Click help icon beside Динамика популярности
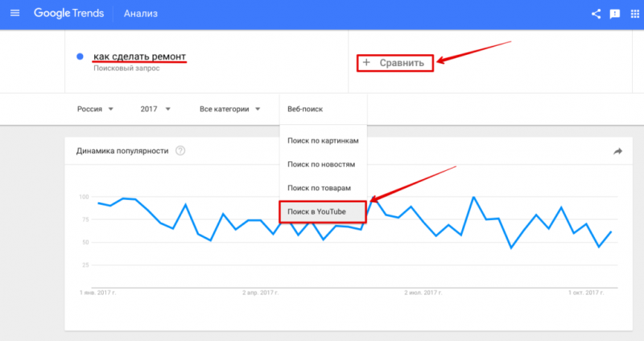This screenshot has width=644, height=341. pos(180,151)
